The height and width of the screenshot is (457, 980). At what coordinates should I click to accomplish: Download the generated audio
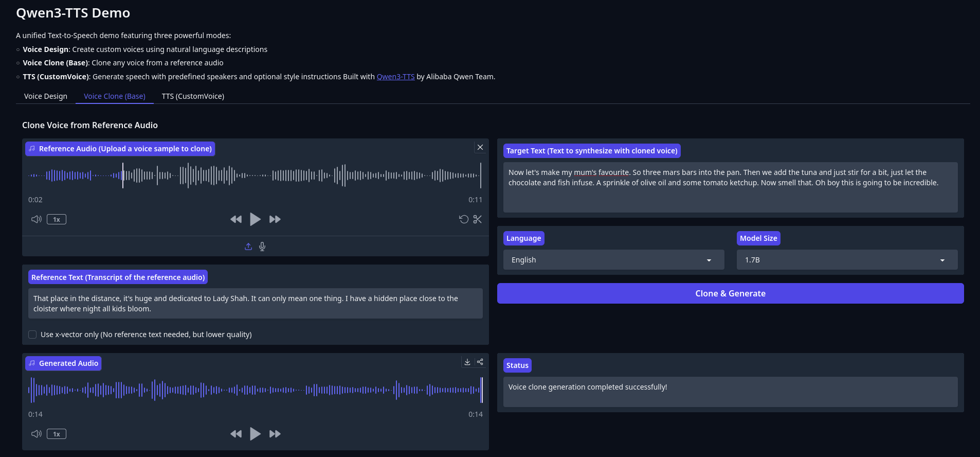point(467,362)
